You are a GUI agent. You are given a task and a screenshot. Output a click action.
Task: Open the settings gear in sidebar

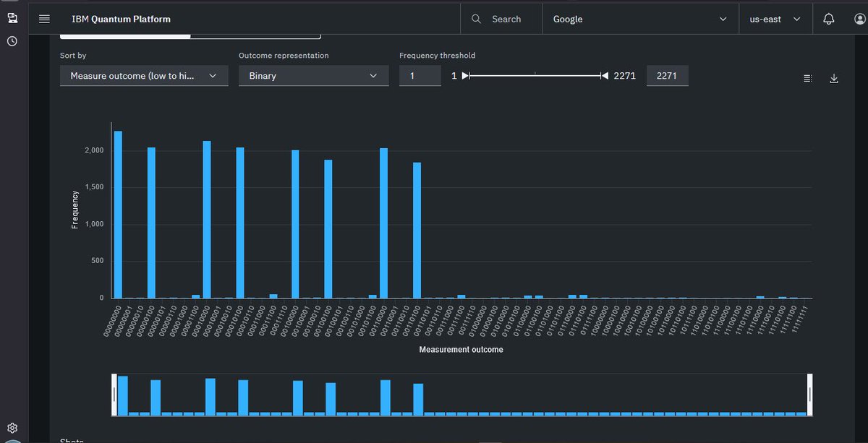click(12, 428)
